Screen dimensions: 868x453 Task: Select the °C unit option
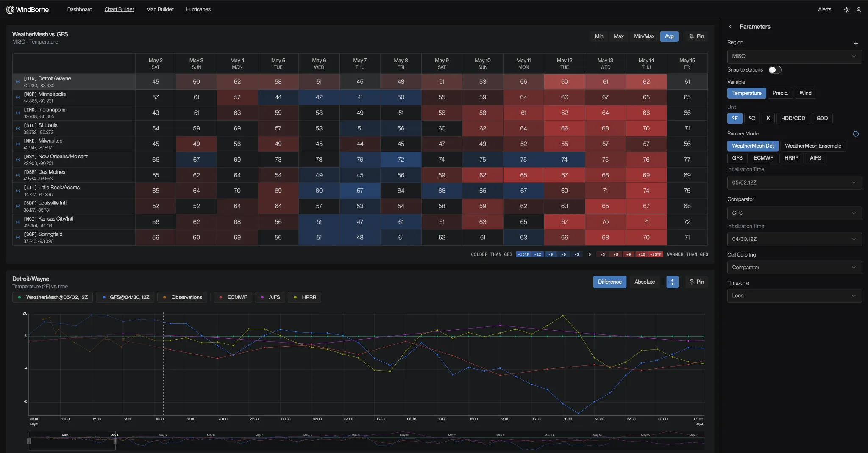point(752,119)
